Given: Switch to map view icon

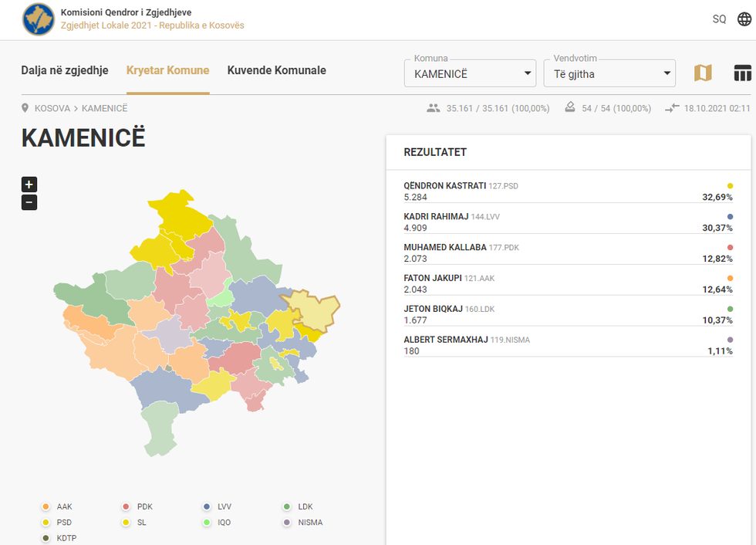Looking at the screenshot, I should point(703,73).
